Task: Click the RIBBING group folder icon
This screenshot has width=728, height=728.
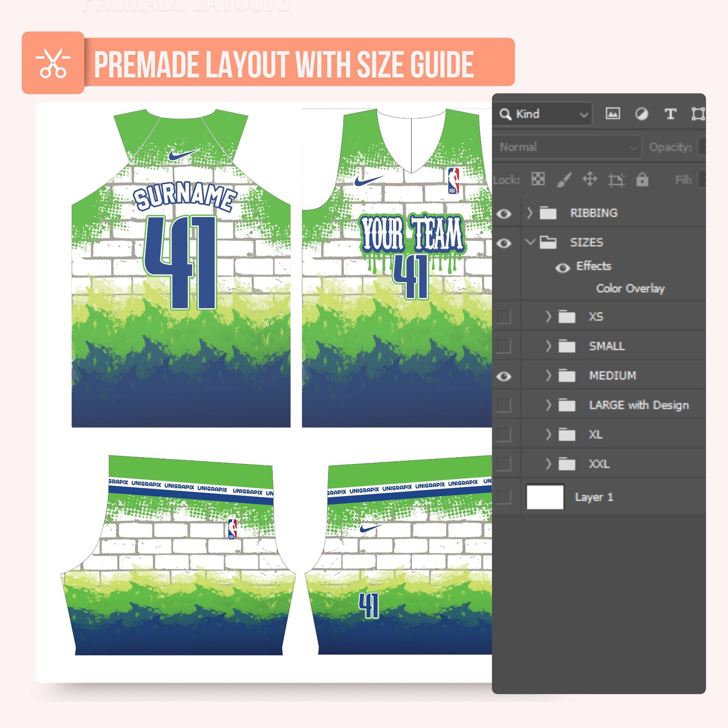Action: click(548, 213)
